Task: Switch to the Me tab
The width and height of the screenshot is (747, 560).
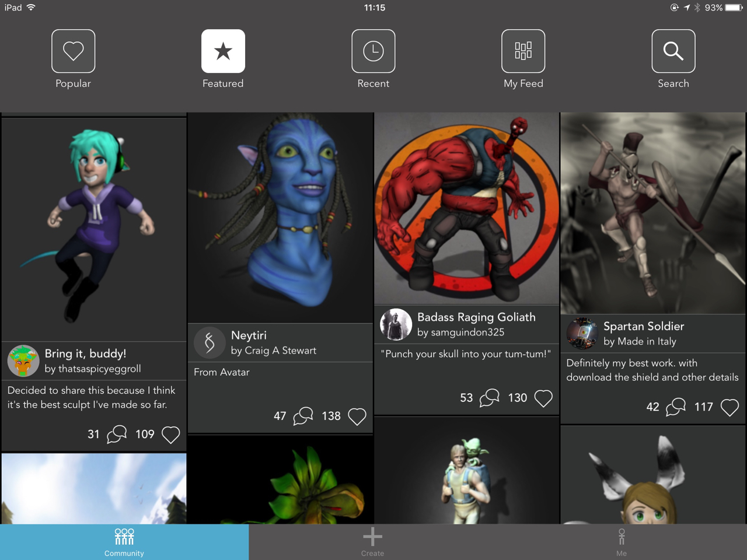Action: (x=622, y=542)
